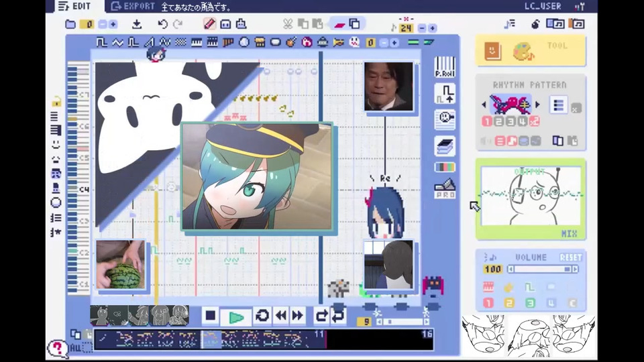Image resolution: width=644 pixels, height=362 pixels.
Task: Click the LC_USER label
Action: 543,6
